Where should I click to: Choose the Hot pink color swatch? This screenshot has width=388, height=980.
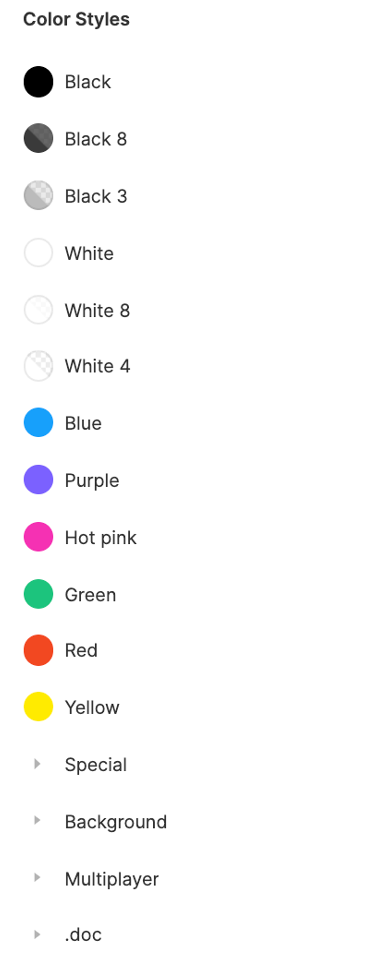click(38, 537)
